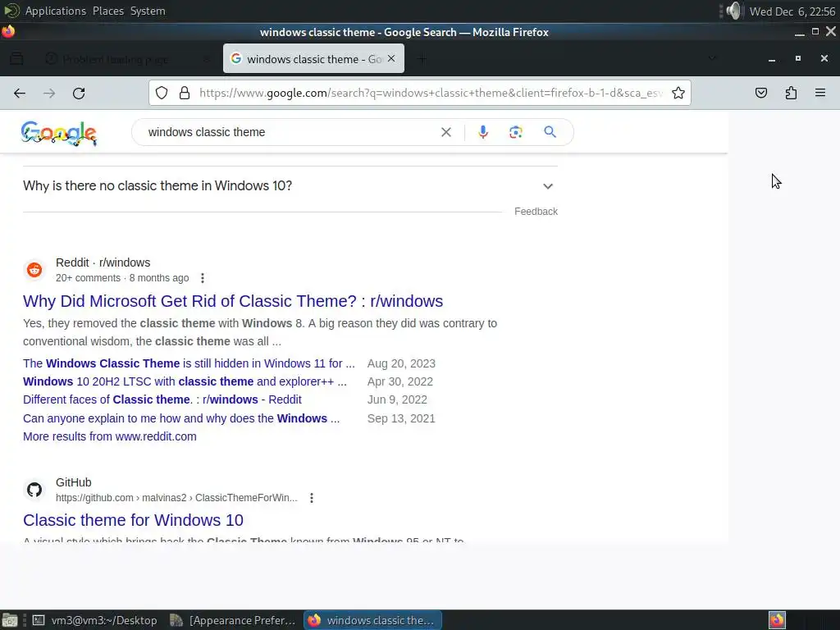Image resolution: width=840 pixels, height=630 pixels.
Task: Open the System menu
Action: [x=148, y=11]
